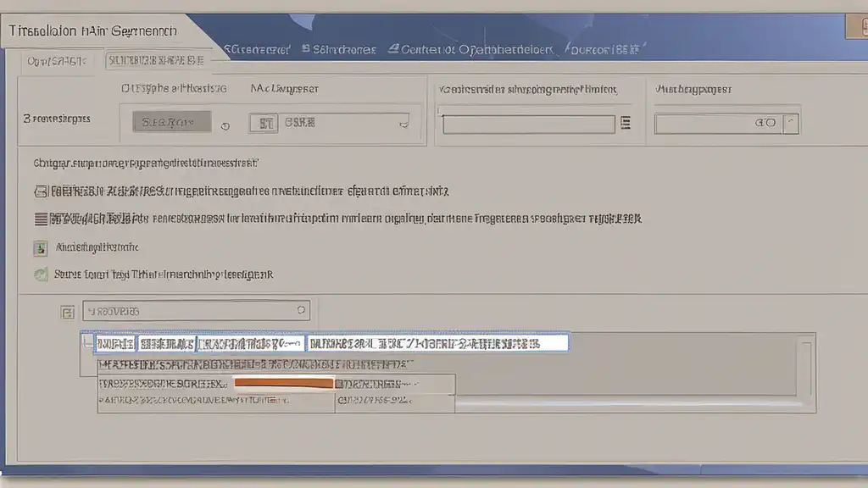Open the first top menu item starting with SC
This screenshot has width=868, height=488.
tap(257, 49)
